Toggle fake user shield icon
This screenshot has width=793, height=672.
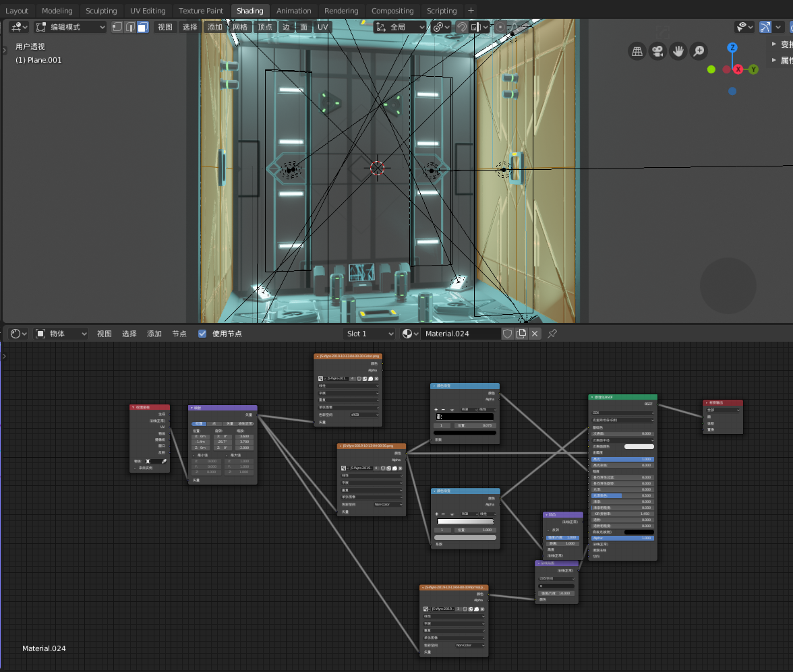pos(507,334)
